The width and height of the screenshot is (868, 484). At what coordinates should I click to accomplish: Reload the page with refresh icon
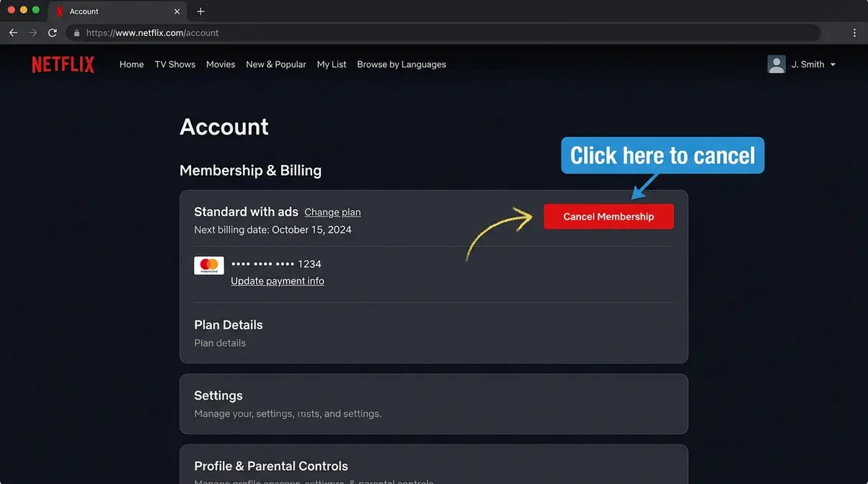[53, 32]
